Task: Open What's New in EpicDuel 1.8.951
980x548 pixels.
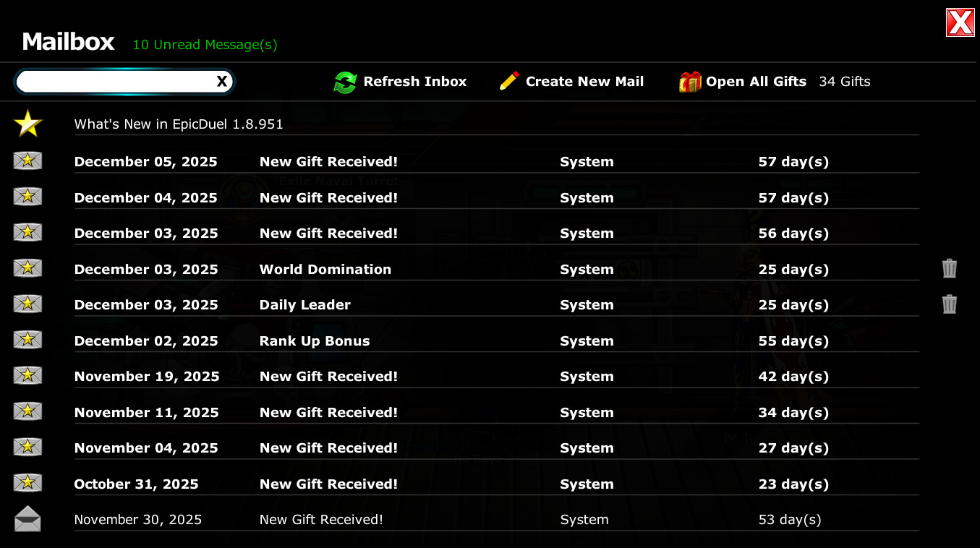Action: point(179,124)
